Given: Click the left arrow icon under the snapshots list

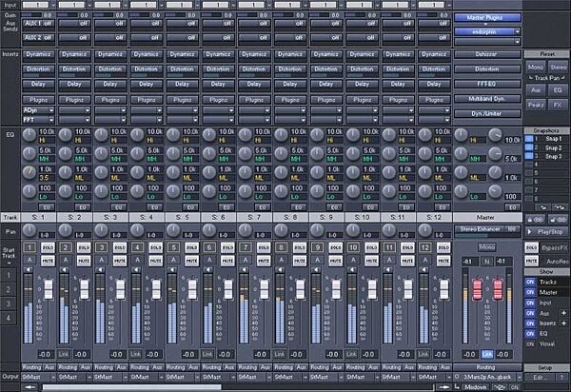Looking at the screenshot, I should tap(543, 207).
